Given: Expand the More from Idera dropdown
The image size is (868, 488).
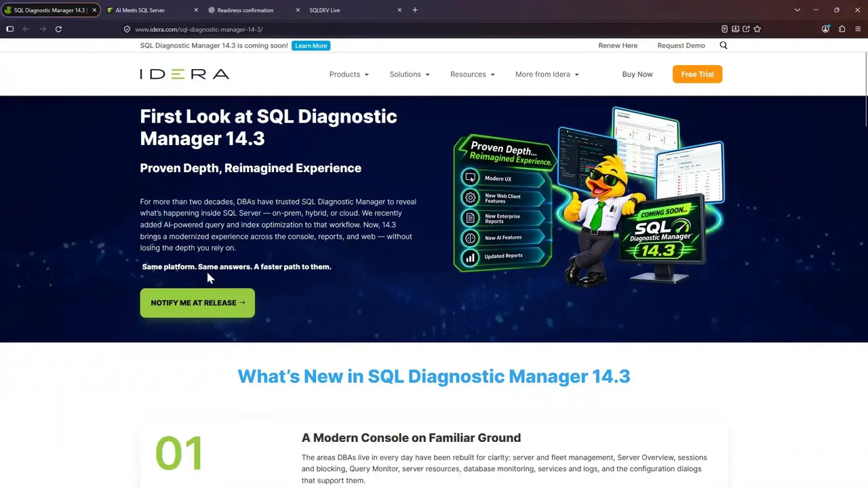Looking at the screenshot, I should [x=547, y=75].
